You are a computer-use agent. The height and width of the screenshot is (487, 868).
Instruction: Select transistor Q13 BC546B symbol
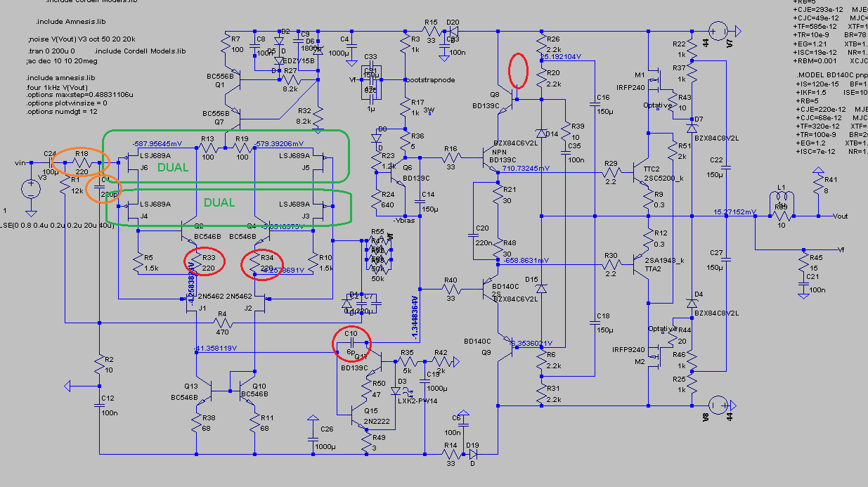click(204, 390)
